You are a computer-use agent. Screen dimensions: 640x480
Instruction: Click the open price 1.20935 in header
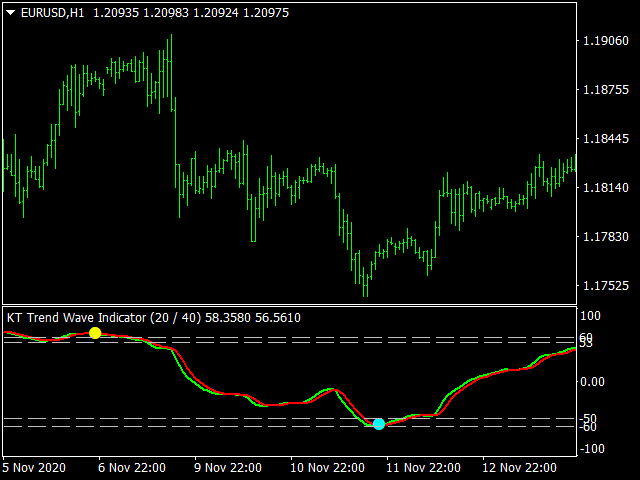[x=116, y=13]
